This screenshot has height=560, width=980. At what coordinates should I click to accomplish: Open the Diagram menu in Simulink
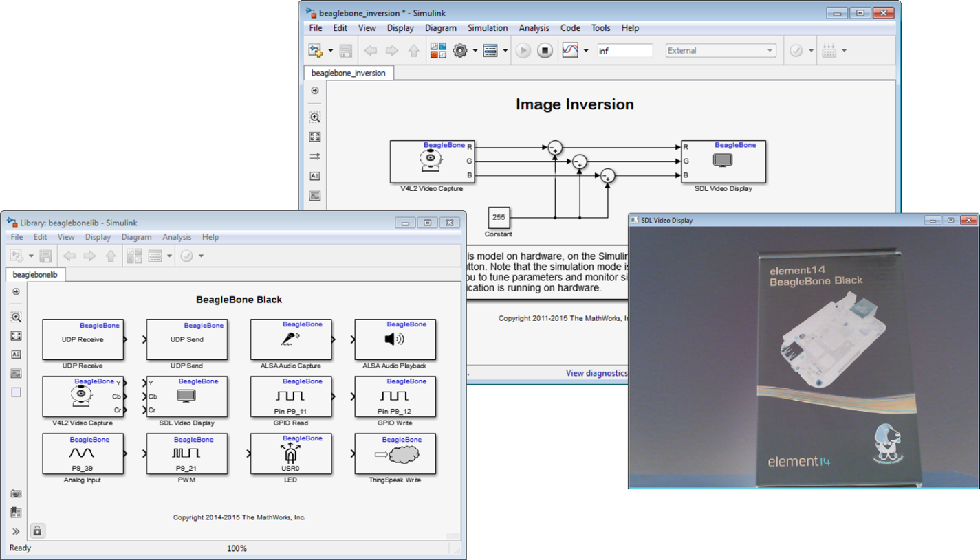click(x=440, y=27)
